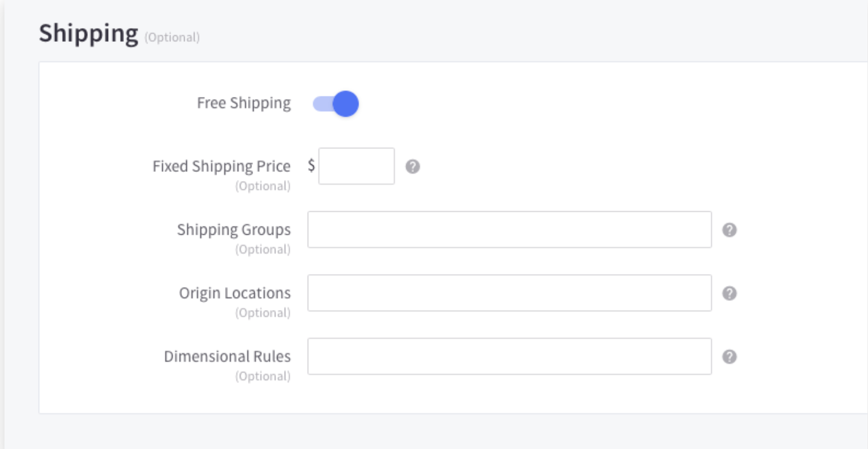Click the Fixed Shipping Price help icon
This screenshot has height=449, width=868.
coord(412,166)
